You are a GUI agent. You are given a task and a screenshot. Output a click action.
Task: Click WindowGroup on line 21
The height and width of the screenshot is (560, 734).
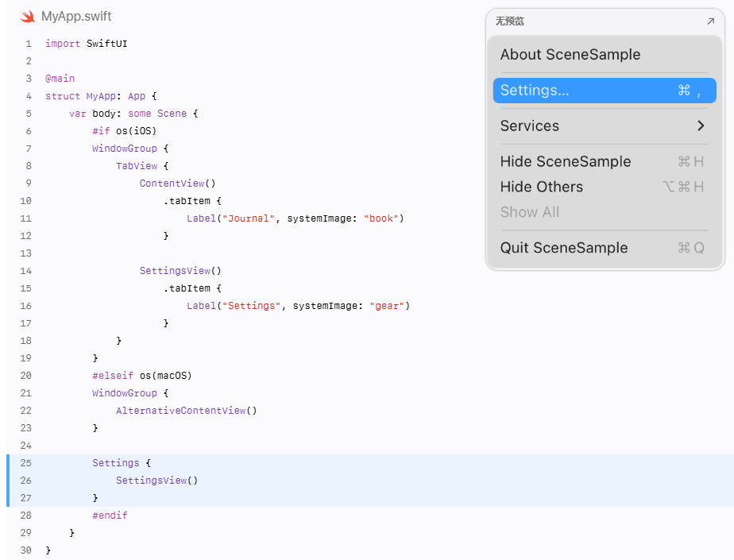click(x=125, y=393)
